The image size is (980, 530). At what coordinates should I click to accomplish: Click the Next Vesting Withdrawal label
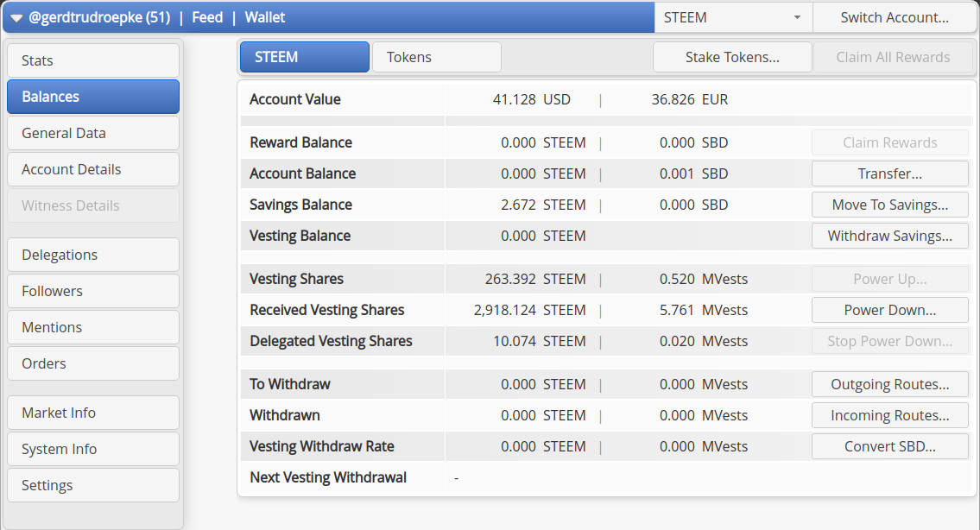[x=328, y=477]
